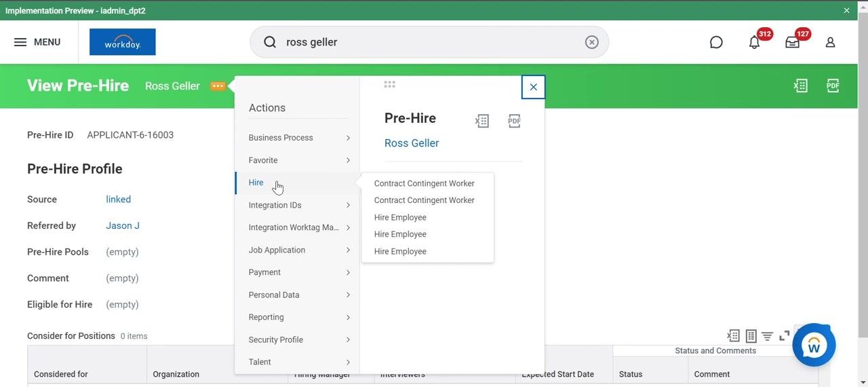The height and width of the screenshot is (387, 868).
Task: Choose the middle Hire Employee option
Action: coord(400,234)
